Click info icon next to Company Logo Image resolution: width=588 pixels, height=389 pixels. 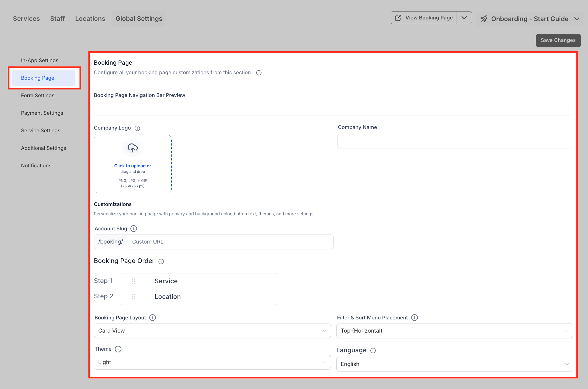137,128
